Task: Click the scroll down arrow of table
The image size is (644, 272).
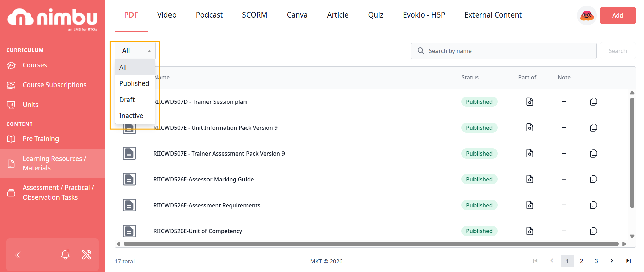Action: point(632,236)
